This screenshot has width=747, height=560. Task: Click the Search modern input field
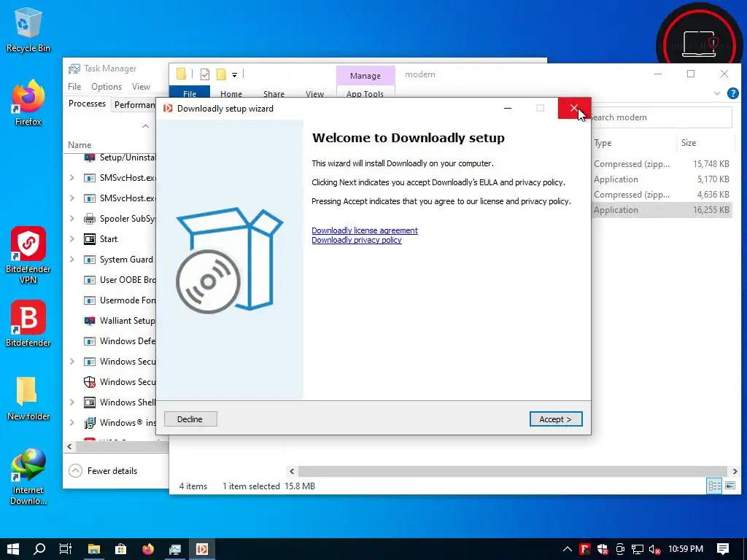coord(661,117)
